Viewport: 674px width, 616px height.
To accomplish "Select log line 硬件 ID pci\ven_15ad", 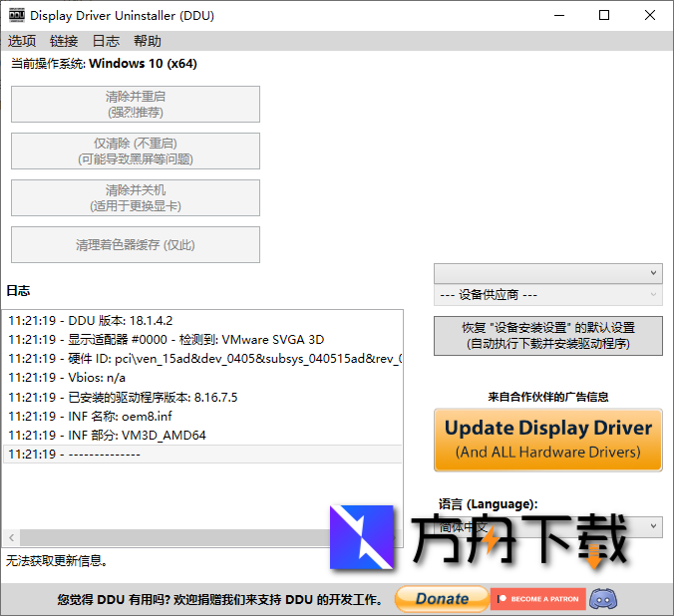I will [202, 359].
